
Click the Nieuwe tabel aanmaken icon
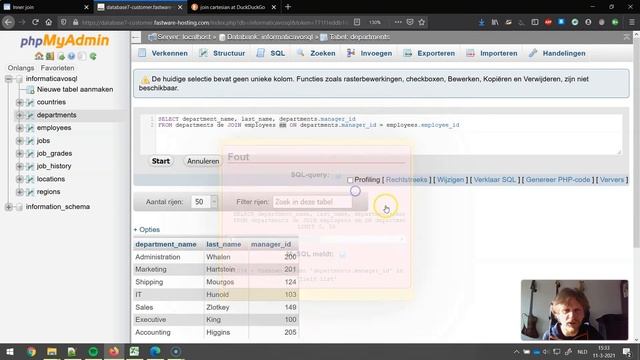(x=30, y=89)
